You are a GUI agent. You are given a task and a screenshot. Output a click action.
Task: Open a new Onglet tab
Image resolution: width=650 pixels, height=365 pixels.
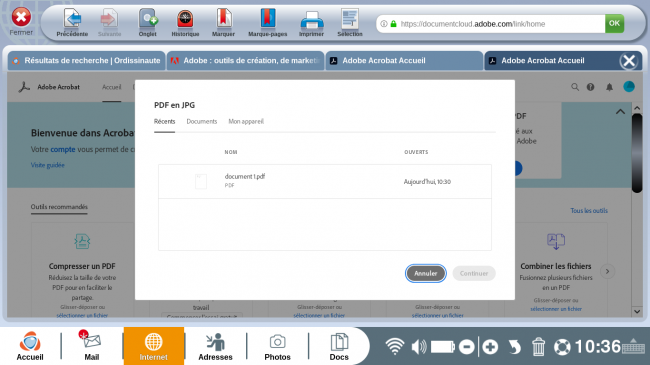point(148,19)
